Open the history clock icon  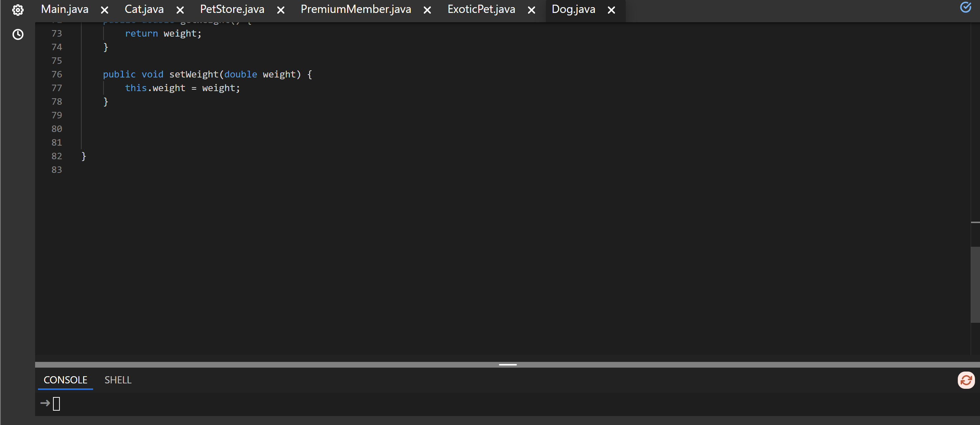click(x=18, y=35)
